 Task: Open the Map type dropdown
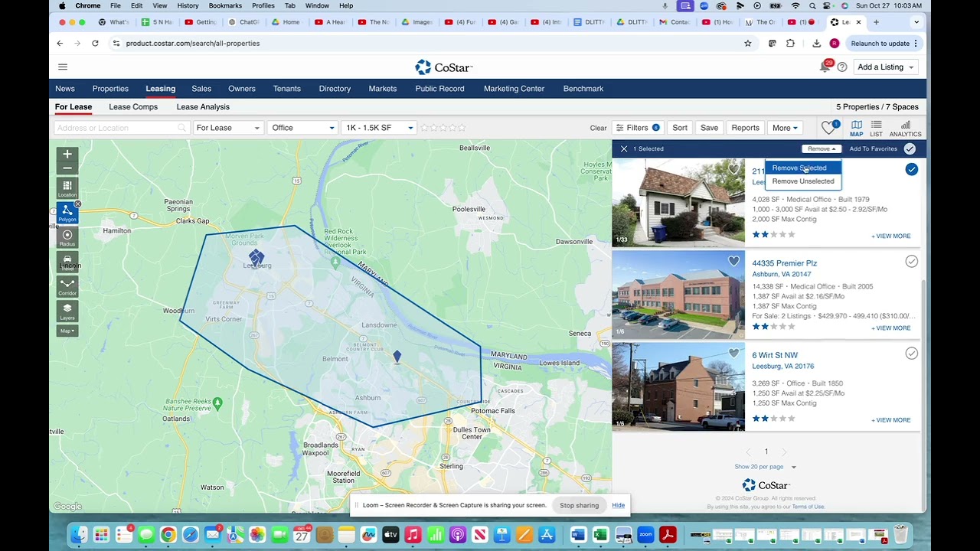tap(67, 331)
